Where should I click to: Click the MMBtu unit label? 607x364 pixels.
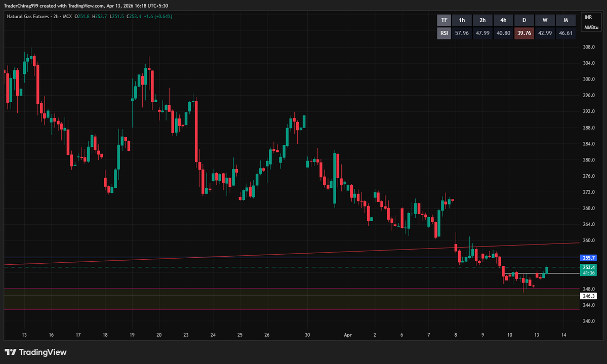click(x=590, y=27)
